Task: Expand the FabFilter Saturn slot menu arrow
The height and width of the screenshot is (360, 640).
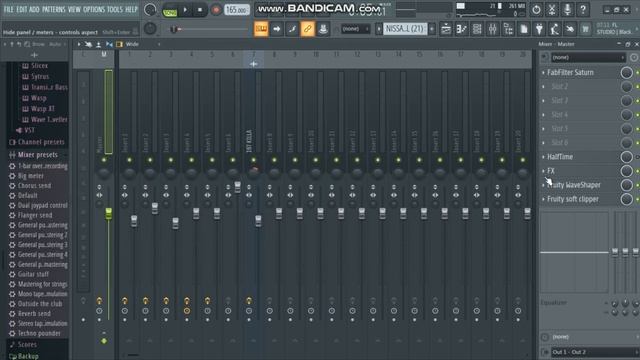Action: tap(543, 73)
